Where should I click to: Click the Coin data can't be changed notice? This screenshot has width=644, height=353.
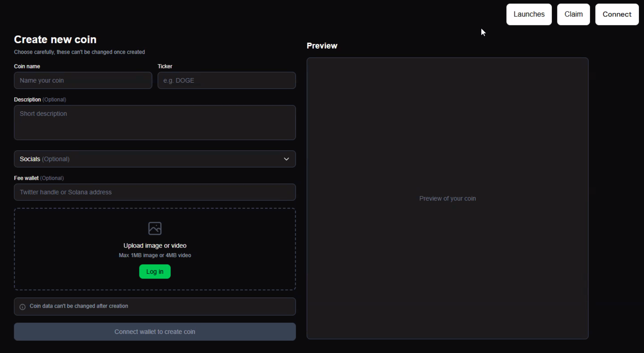79,306
